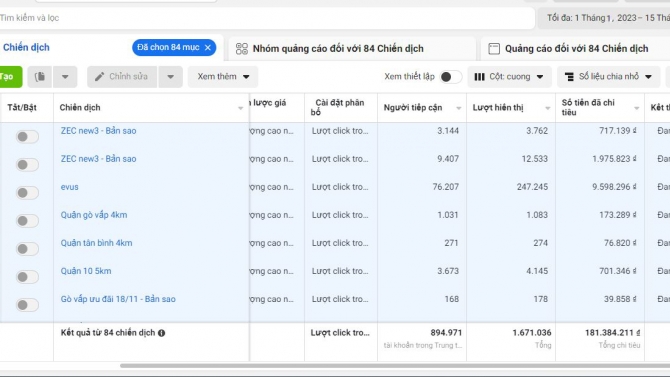The image size is (670, 377).
Task: Toggle the first ZEC new3 - Bản sao campaign
Action: [27, 137]
